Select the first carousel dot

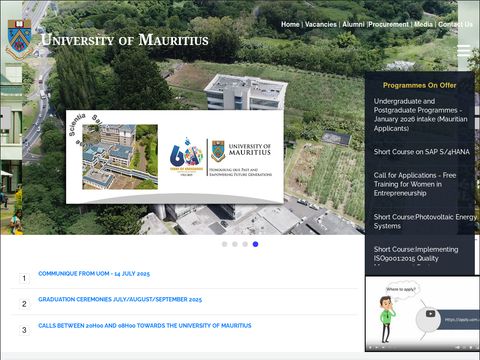pos(224,244)
